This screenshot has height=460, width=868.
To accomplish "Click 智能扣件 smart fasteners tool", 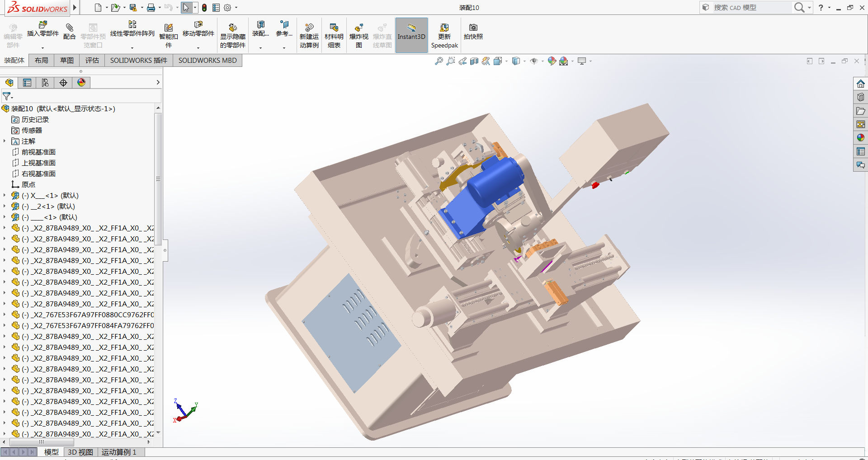I will click(x=169, y=36).
